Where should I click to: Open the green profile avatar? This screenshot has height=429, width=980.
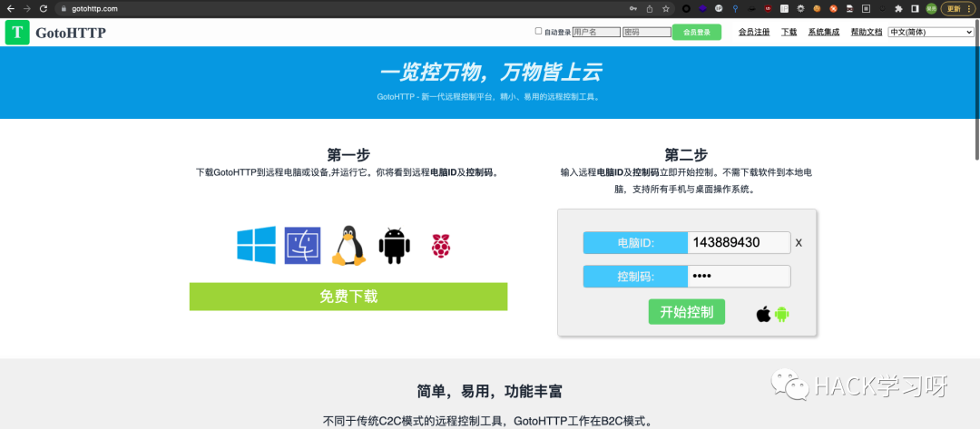[931, 9]
